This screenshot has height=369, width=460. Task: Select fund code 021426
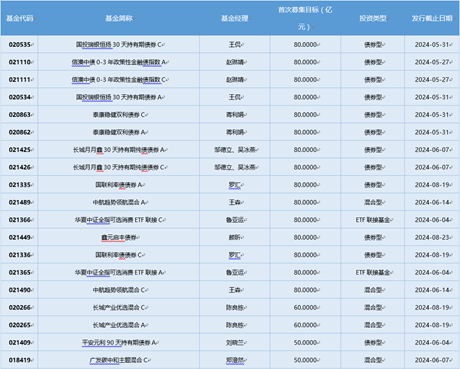tap(20, 167)
